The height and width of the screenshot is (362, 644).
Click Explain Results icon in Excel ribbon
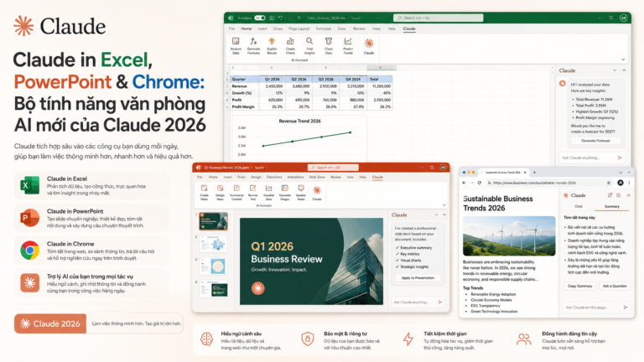point(272,41)
